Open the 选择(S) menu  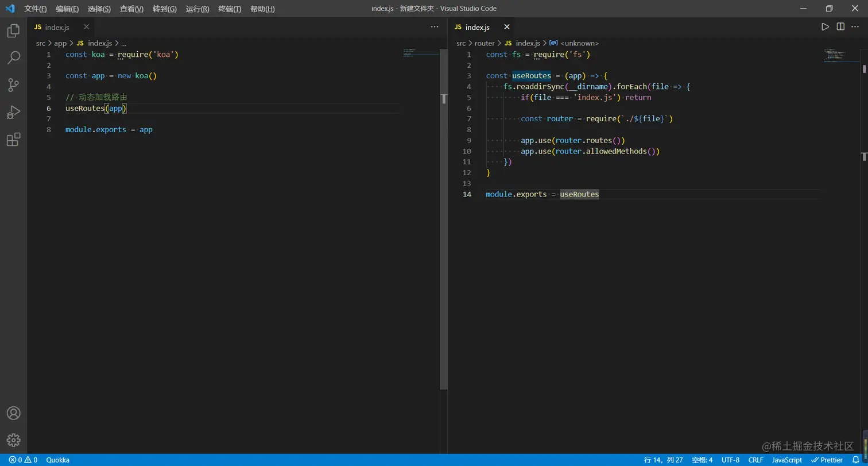coord(99,9)
